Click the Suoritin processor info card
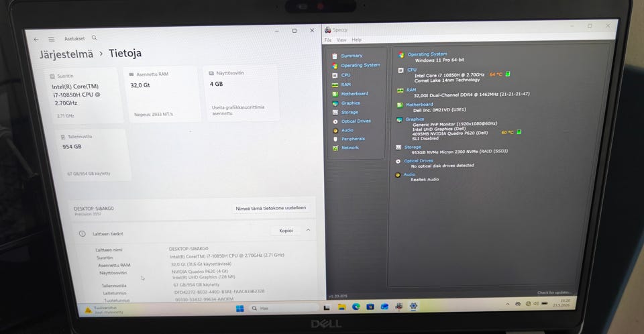The width and height of the screenshot is (644, 334). pos(85,96)
